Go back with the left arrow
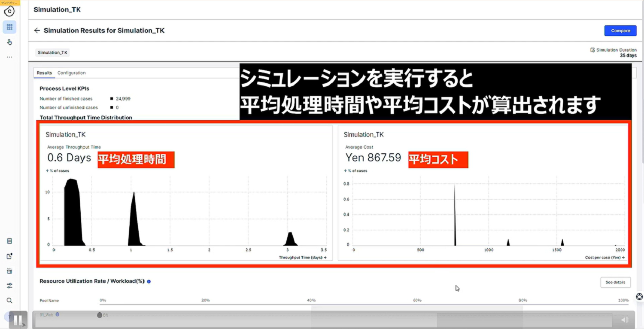The width and height of the screenshot is (644, 329). (x=37, y=30)
